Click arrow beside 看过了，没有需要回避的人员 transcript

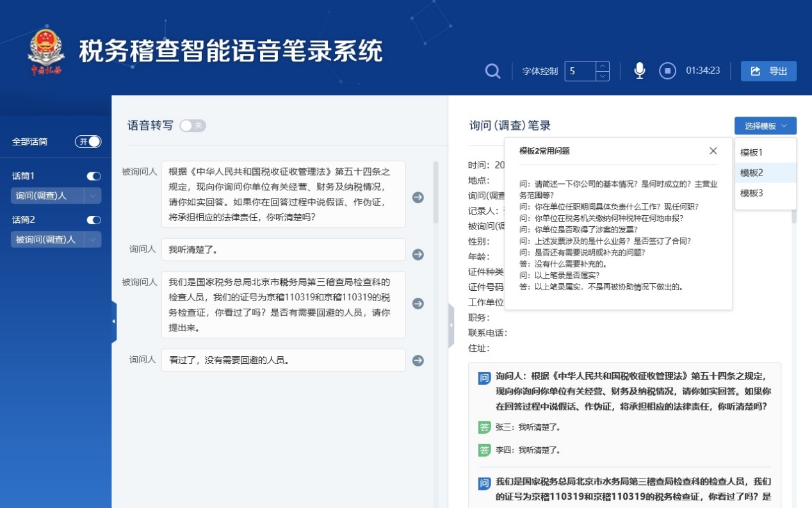click(x=418, y=361)
